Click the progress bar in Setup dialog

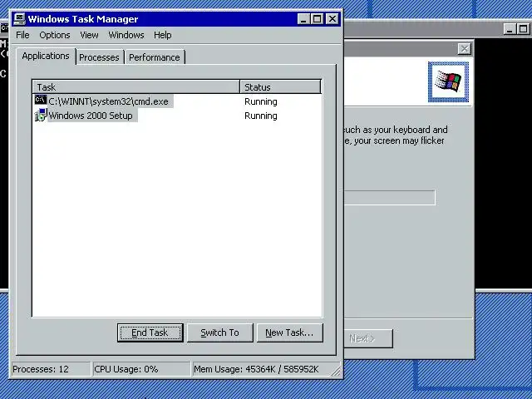[x=390, y=198]
